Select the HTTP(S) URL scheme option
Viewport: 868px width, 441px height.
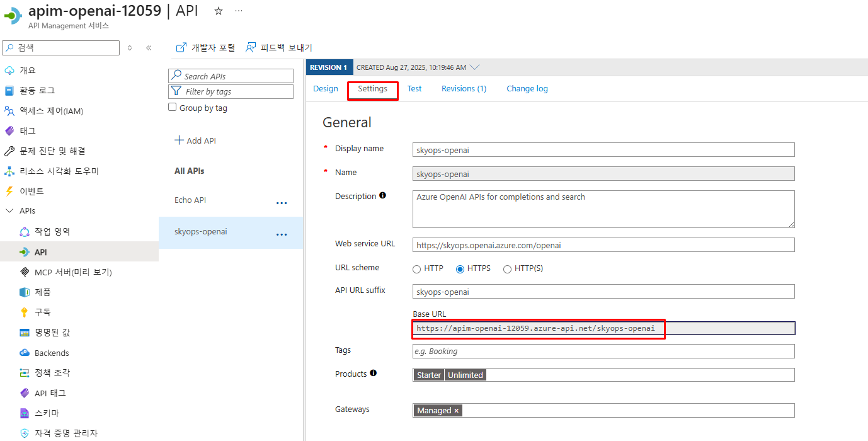coord(507,268)
